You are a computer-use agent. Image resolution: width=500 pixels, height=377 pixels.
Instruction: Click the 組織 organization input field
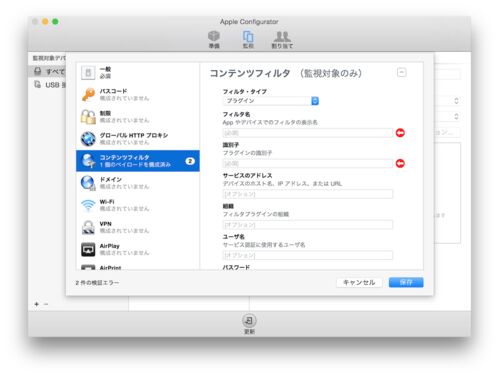click(308, 225)
